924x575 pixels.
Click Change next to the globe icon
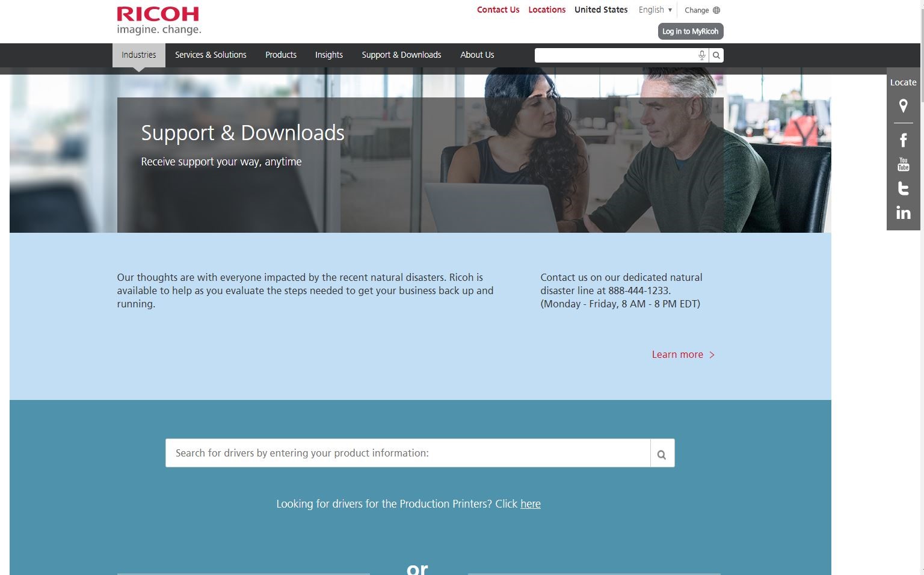[696, 10]
